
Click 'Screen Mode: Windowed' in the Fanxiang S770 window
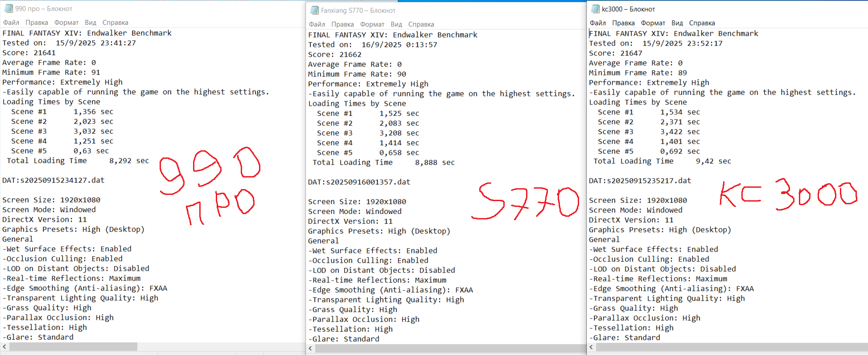[x=355, y=211]
